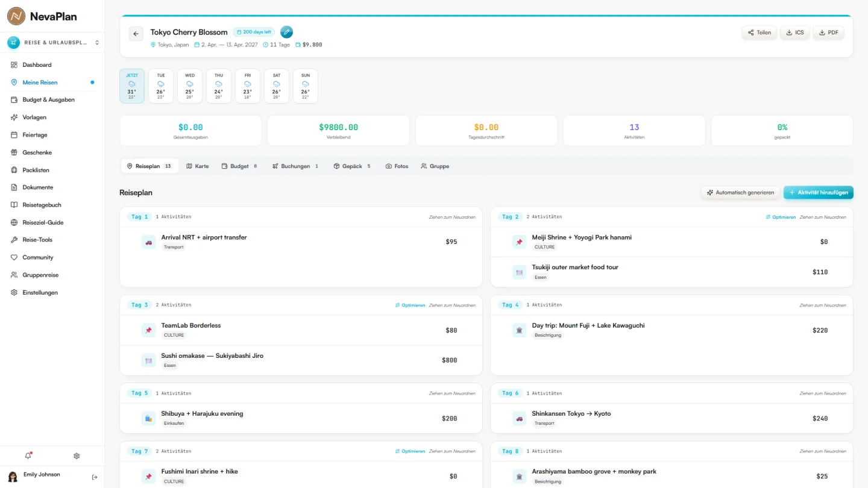Open the gear icon beside the bell
The height and width of the screenshot is (488, 868).
(x=77, y=456)
